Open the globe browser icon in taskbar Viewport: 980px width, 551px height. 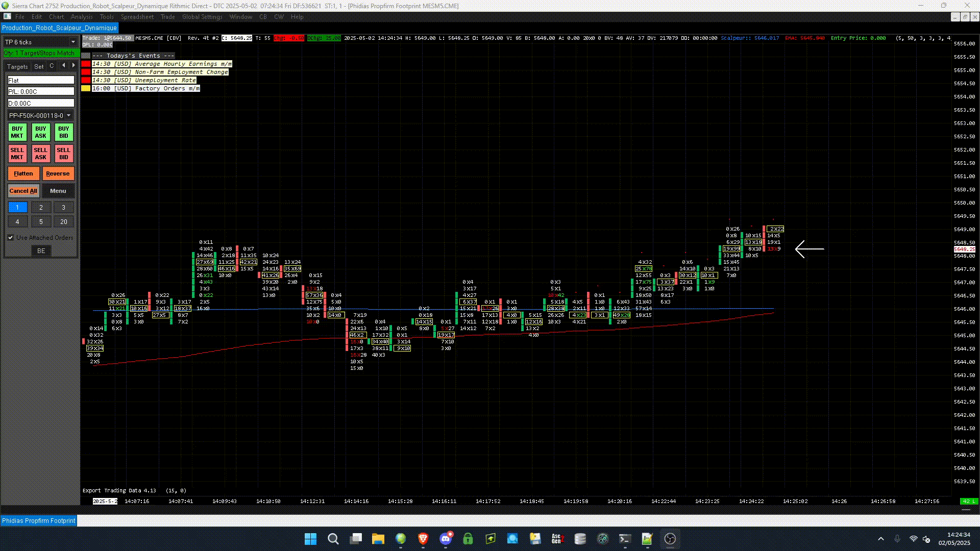[x=401, y=539]
